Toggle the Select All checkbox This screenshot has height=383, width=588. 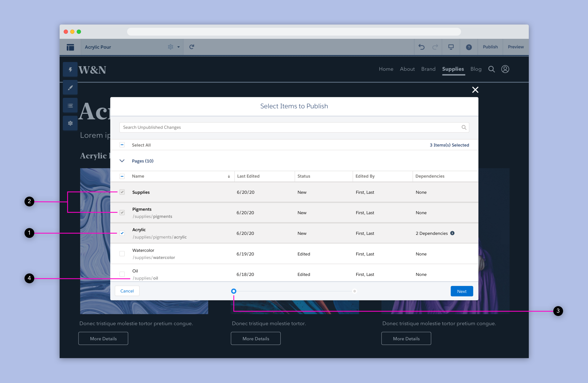point(122,145)
